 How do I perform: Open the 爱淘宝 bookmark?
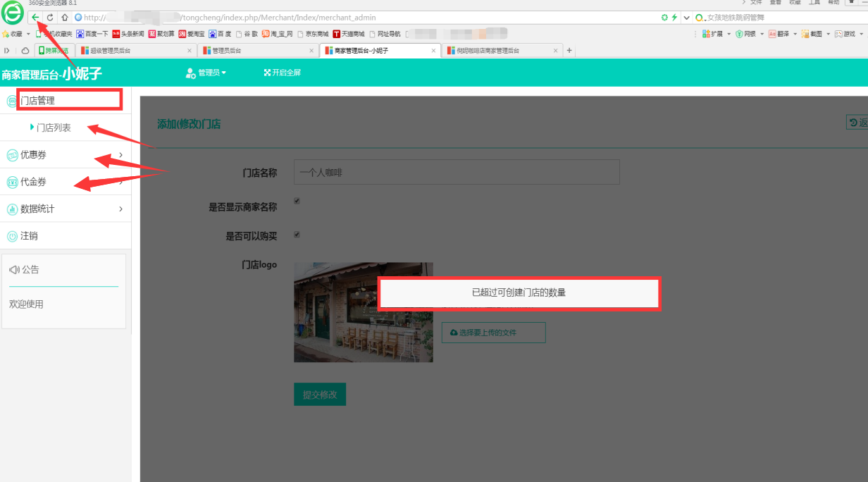point(192,33)
